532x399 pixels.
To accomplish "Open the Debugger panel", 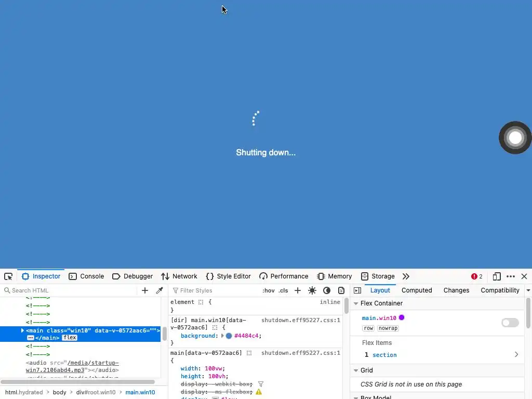I will coord(132,276).
